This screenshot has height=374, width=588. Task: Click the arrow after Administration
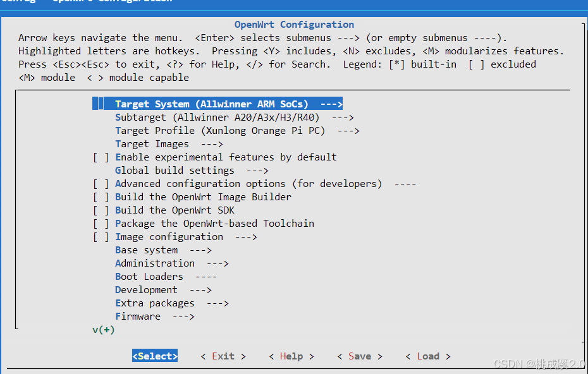[x=217, y=264]
